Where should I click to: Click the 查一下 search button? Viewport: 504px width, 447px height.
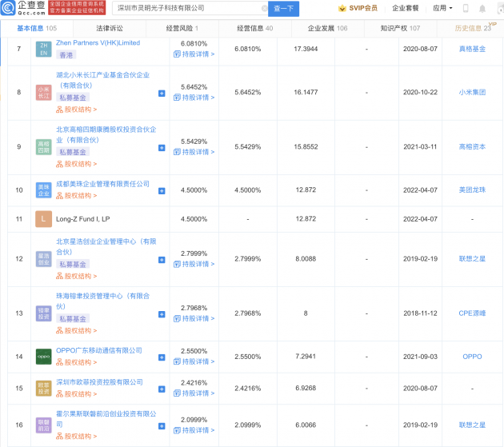[x=283, y=9]
